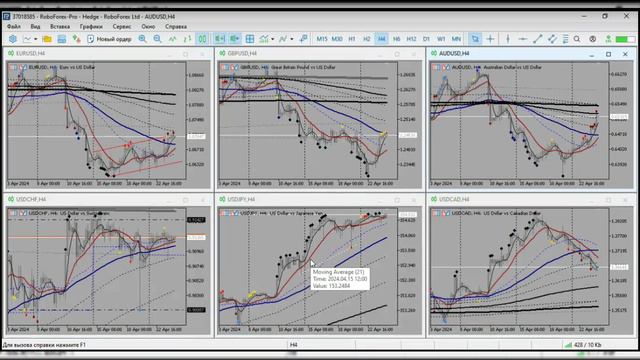
Task: Open the Окно menu
Action: pos(148,27)
